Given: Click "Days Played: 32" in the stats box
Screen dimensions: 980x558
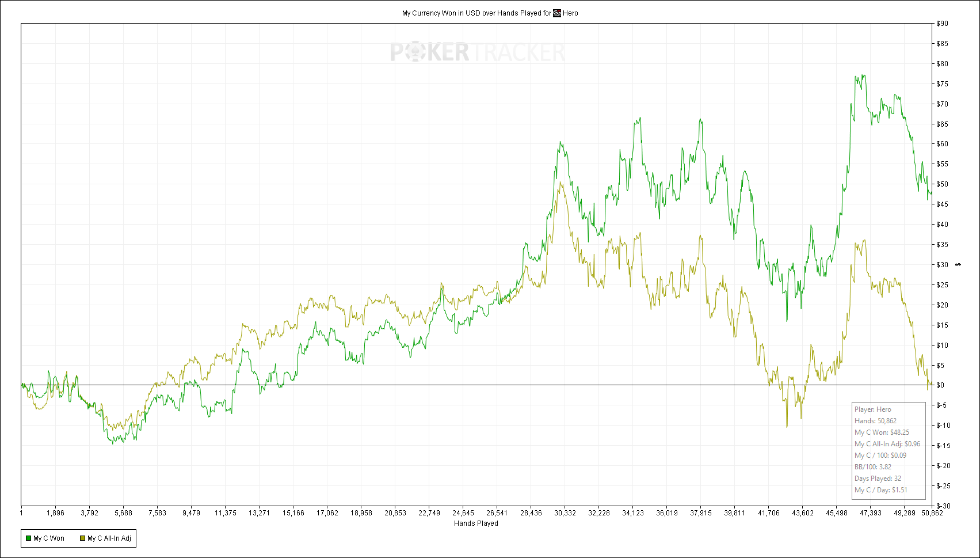Looking at the screenshot, I should [x=878, y=479].
